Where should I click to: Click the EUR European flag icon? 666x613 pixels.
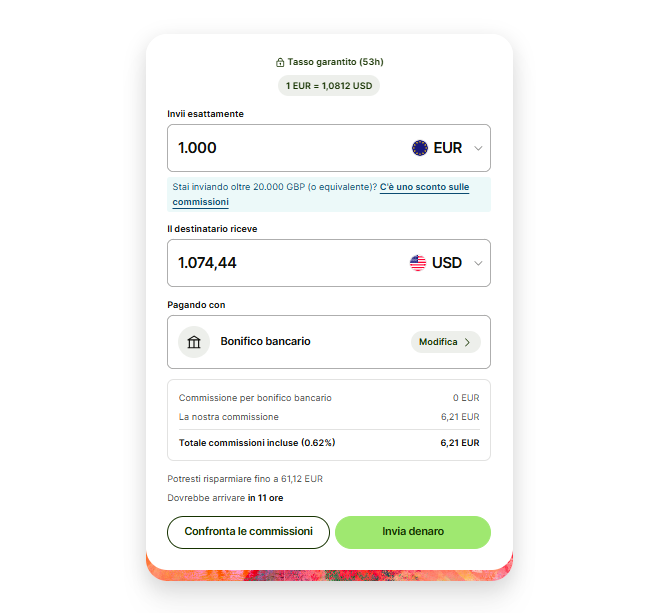pyautogui.click(x=420, y=148)
